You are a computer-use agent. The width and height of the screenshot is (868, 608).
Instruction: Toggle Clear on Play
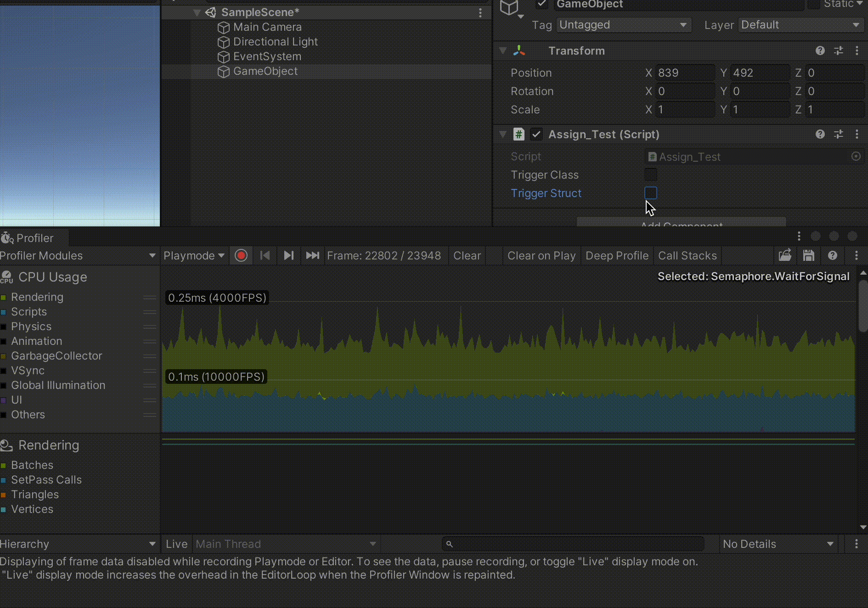(x=541, y=255)
